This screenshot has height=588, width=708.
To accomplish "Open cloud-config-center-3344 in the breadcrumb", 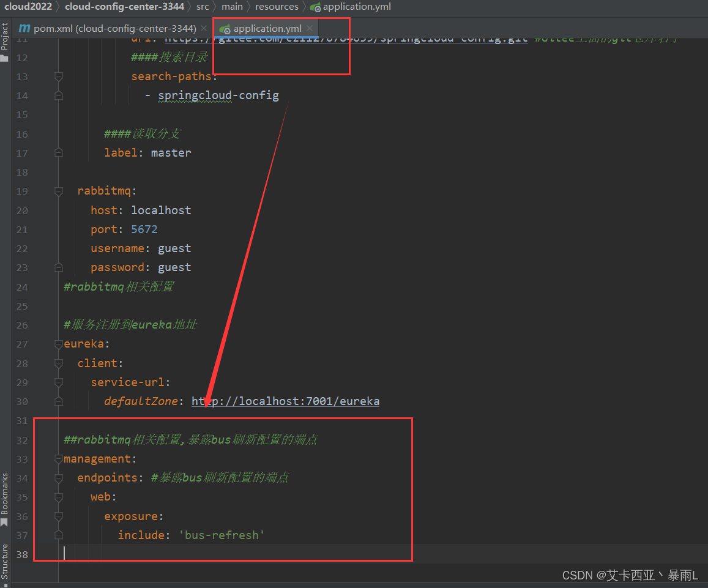I will [x=124, y=7].
